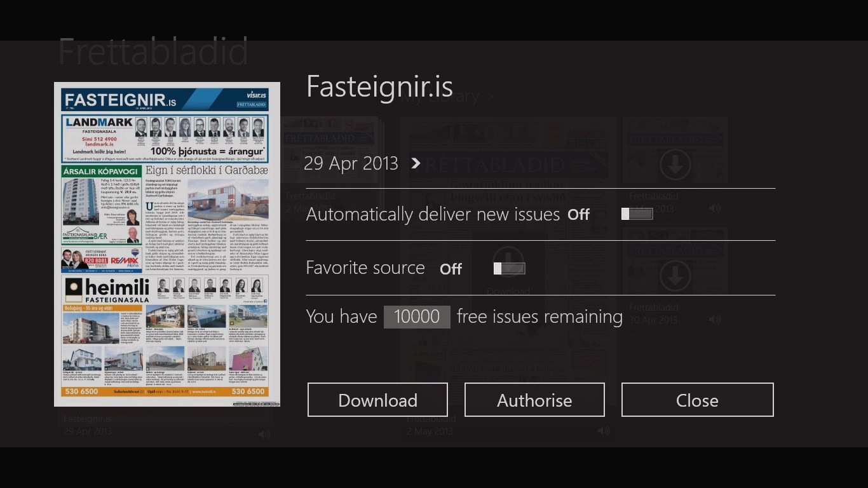Click the 10000 free issues counter box
Screen dimensions: 868x488
pyautogui.click(x=417, y=317)
